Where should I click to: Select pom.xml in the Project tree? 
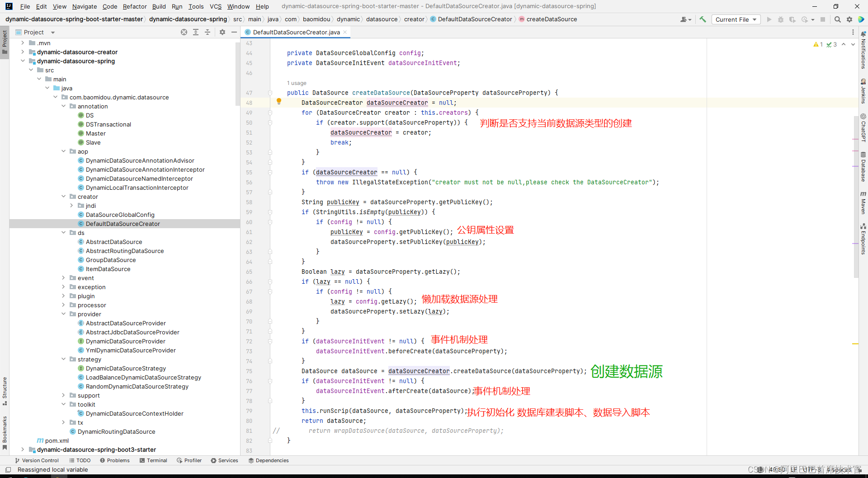pos(57,441)
